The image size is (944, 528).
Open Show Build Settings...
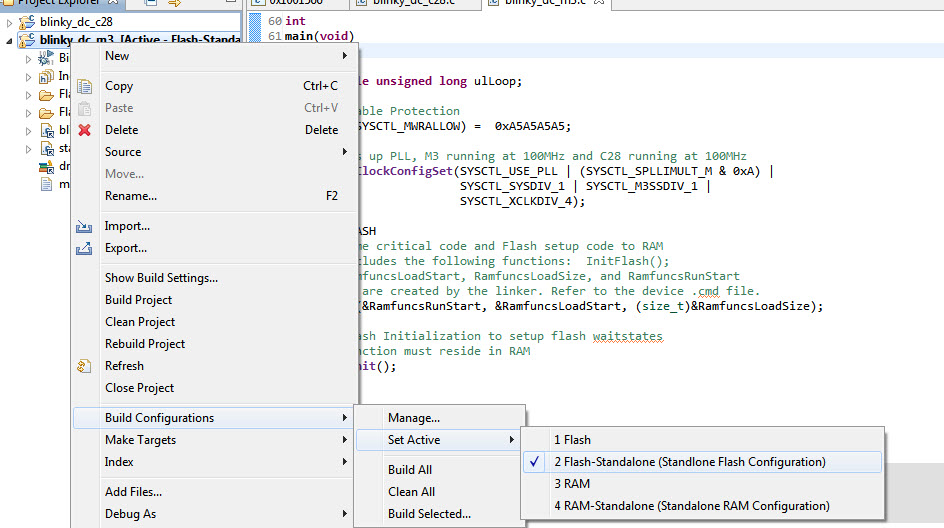pos(213,278)
